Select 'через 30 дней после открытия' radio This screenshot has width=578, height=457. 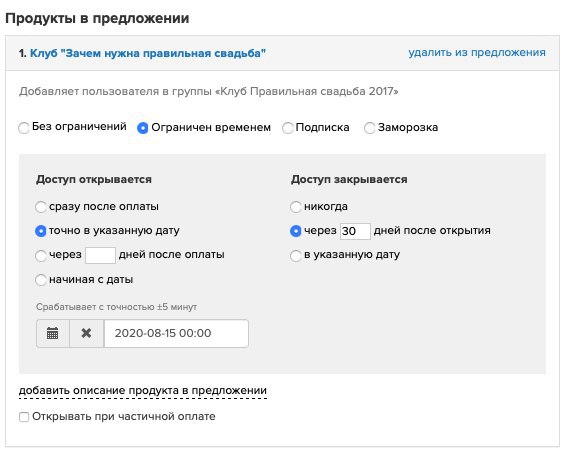[296, 231]
